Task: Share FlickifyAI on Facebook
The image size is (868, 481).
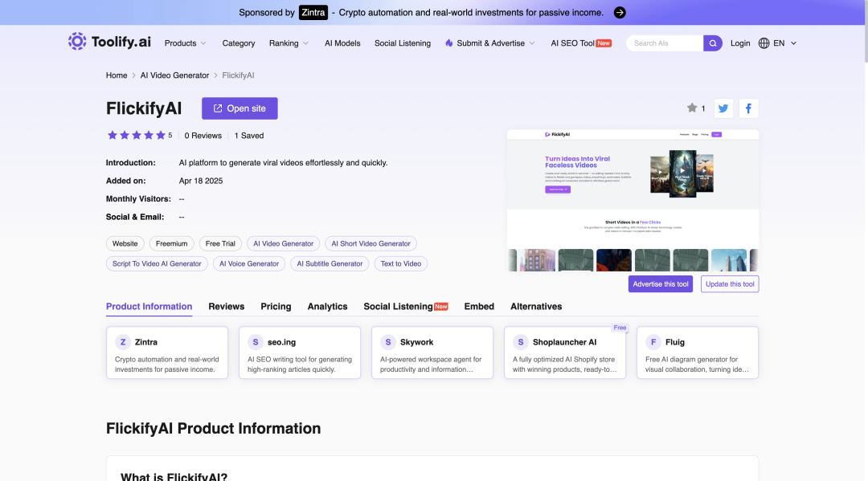Action: [x=748, y=108]
